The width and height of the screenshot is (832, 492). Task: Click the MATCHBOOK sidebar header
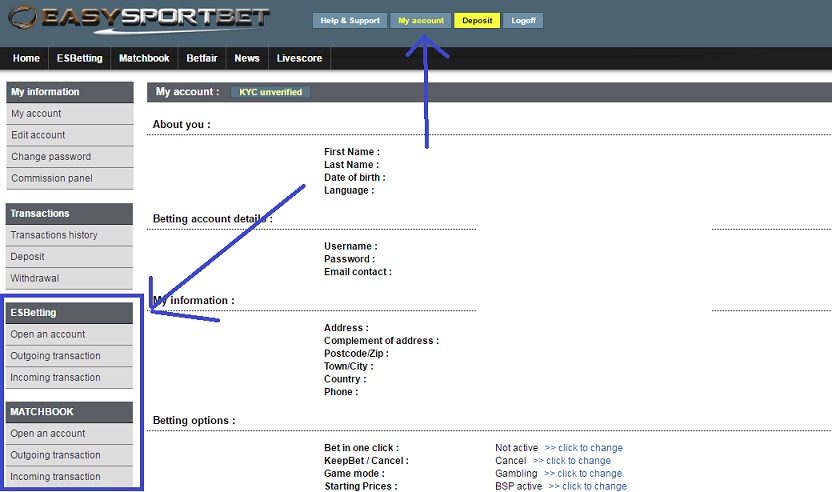point(69,412)
